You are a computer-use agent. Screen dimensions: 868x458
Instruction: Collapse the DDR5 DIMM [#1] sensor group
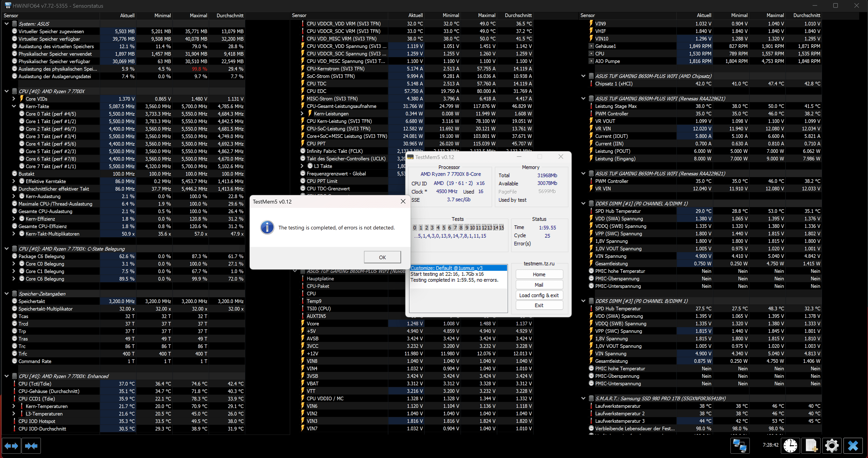pyautogui.click(x=583, y=203)
